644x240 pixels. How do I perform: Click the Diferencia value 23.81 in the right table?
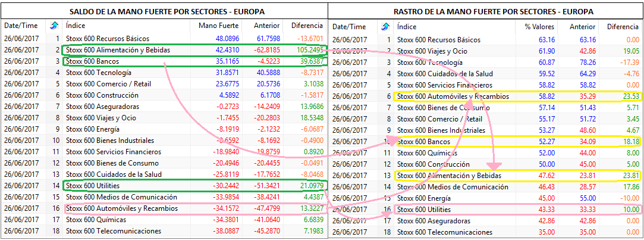tap(630, 176)
